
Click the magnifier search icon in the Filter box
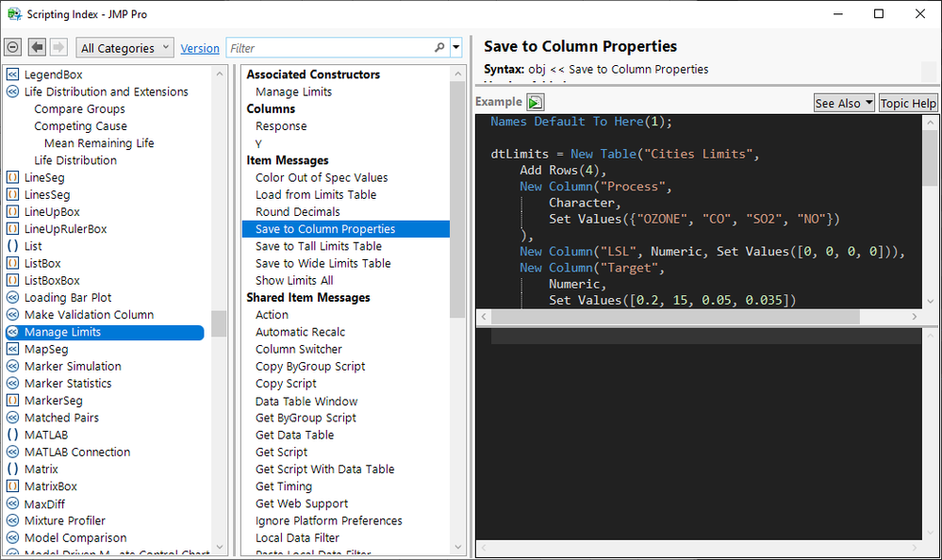click(439, 47)
